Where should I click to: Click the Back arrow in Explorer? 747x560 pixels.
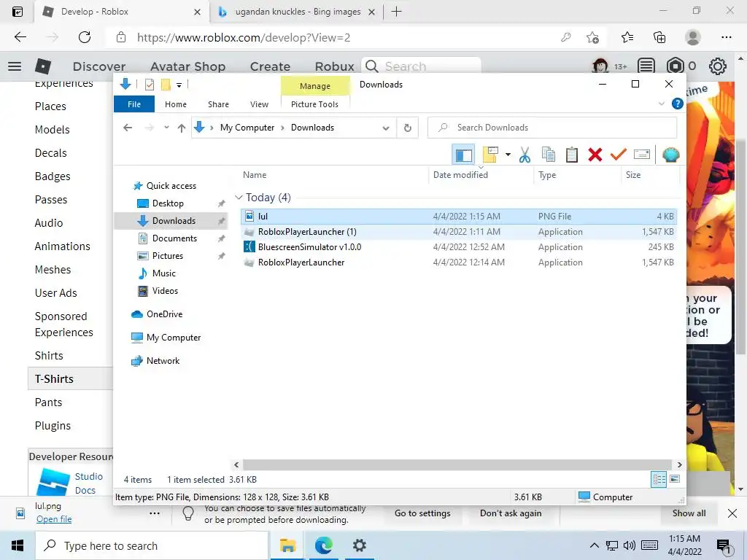(127, 128)
